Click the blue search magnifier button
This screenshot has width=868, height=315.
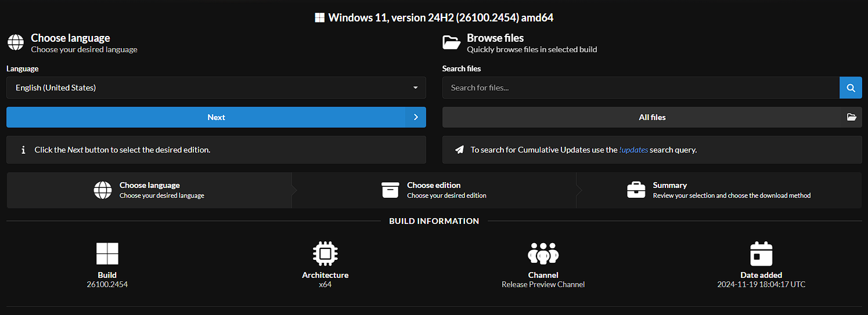(x=851, y=88)
